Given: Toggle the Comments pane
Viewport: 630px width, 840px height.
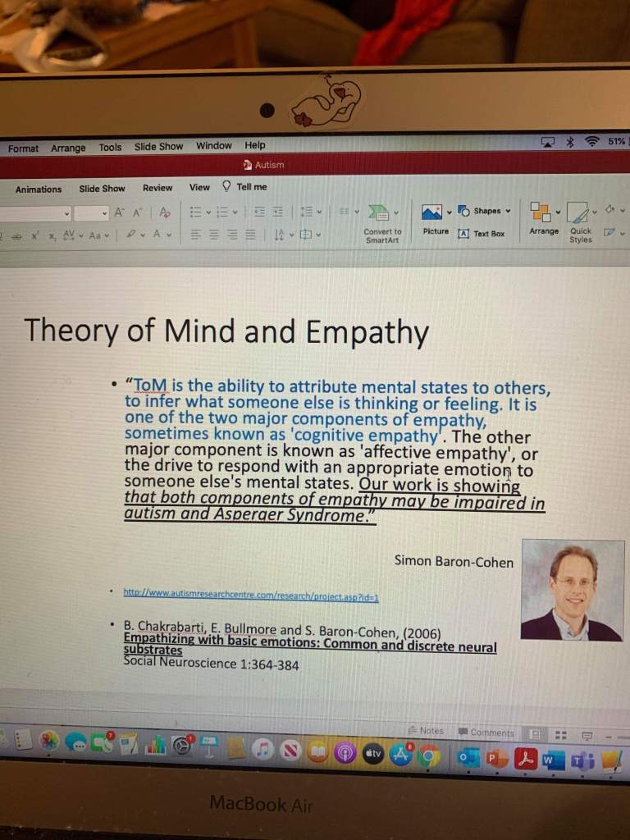Looking at the screenshot, I should pyautogui.click(x=486, y=733).
